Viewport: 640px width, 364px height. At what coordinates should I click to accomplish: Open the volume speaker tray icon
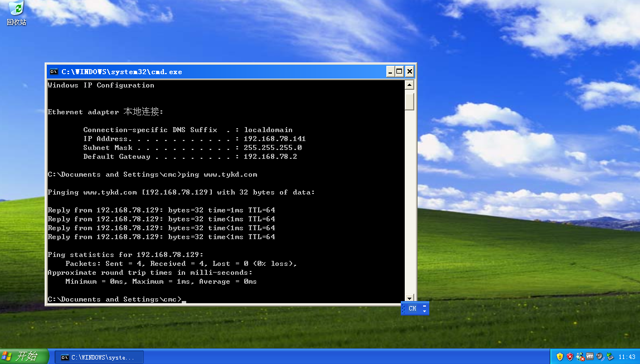click(x=600, y=357)
